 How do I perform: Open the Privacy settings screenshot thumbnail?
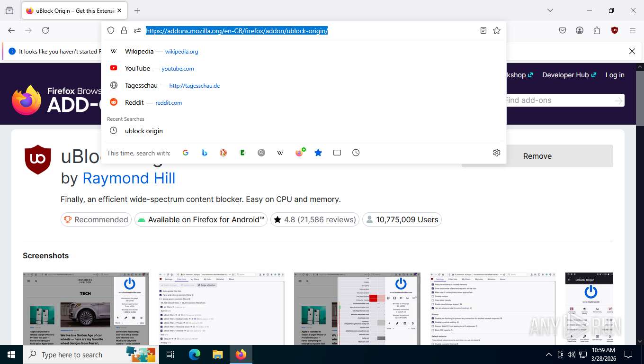[x=493, y=309]
